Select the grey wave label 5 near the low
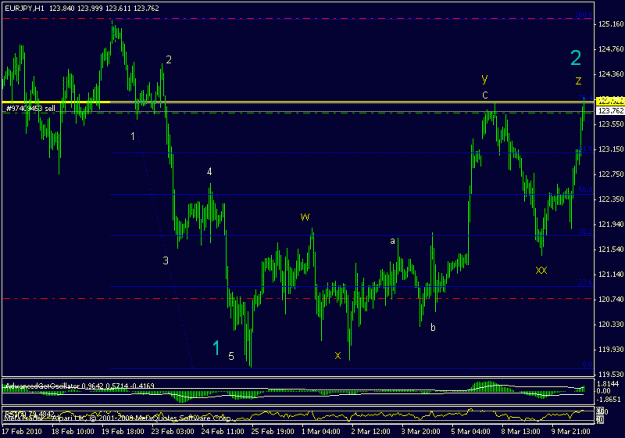625x438 pixels. coord(231,356)
